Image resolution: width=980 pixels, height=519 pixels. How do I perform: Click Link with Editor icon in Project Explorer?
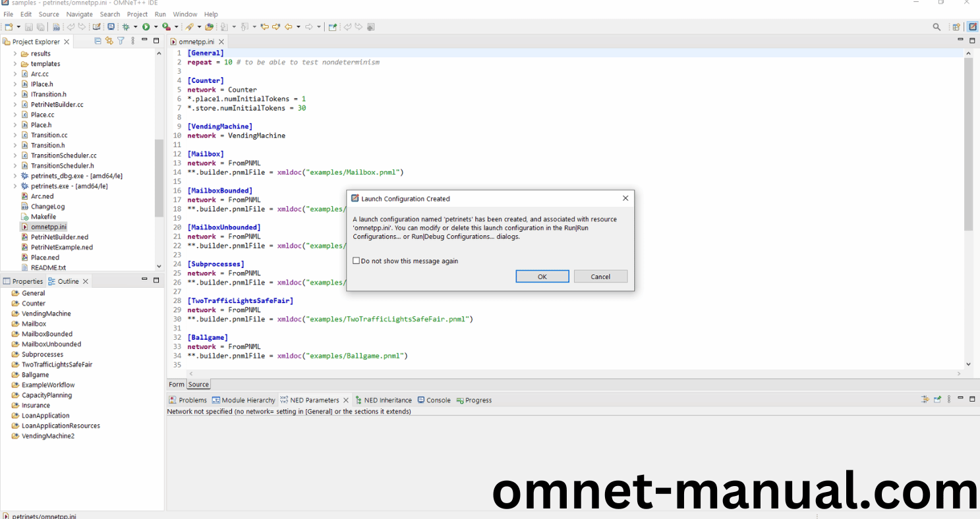click(x=109, y=41)
